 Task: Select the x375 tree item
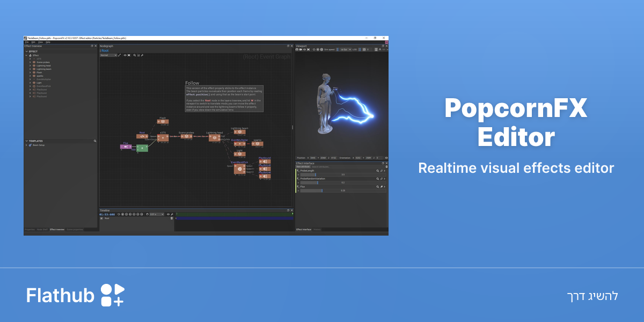[x=40, y=59]
